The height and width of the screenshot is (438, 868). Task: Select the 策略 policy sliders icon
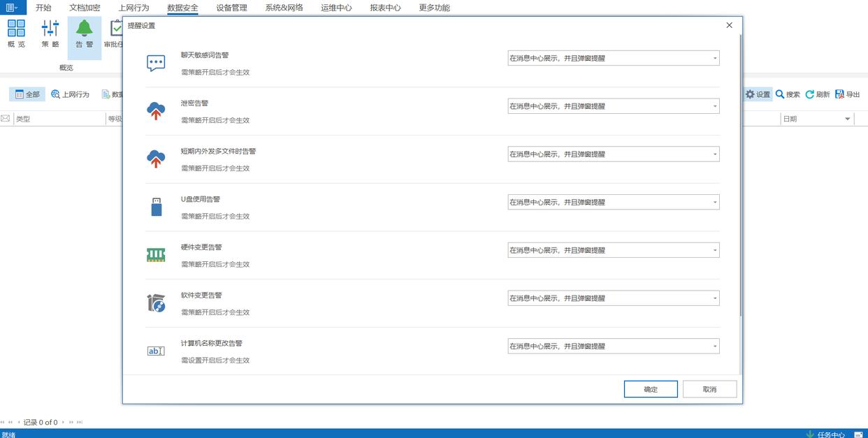click(x=50, y=29)
